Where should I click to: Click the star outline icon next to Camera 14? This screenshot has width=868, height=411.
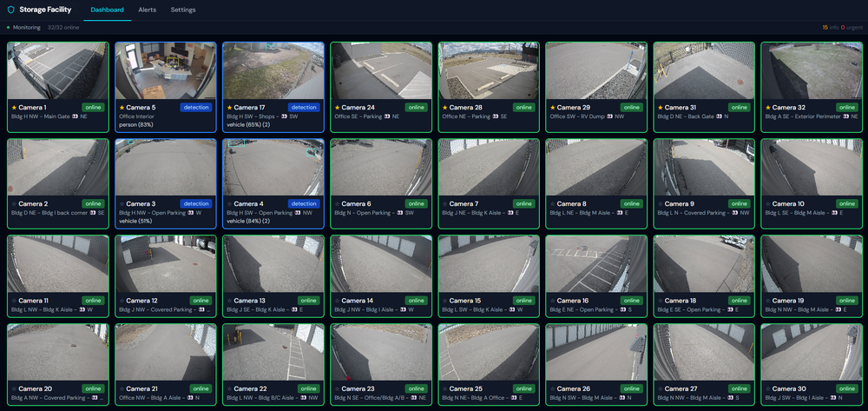(337, 301)
